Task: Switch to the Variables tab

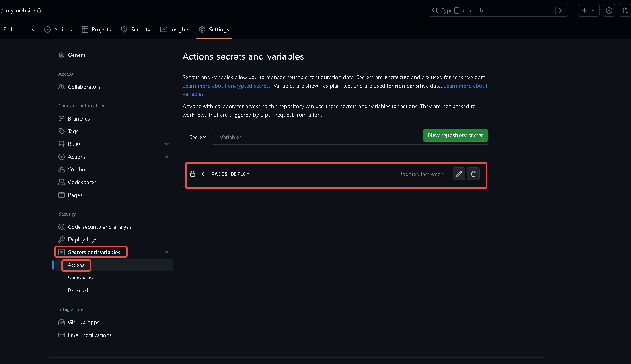Action: click(230, 137)
